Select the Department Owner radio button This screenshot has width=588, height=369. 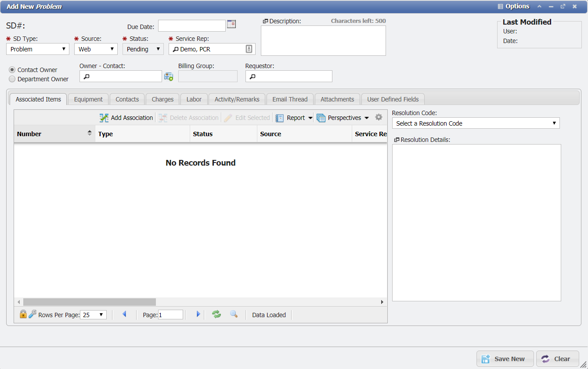12,79
